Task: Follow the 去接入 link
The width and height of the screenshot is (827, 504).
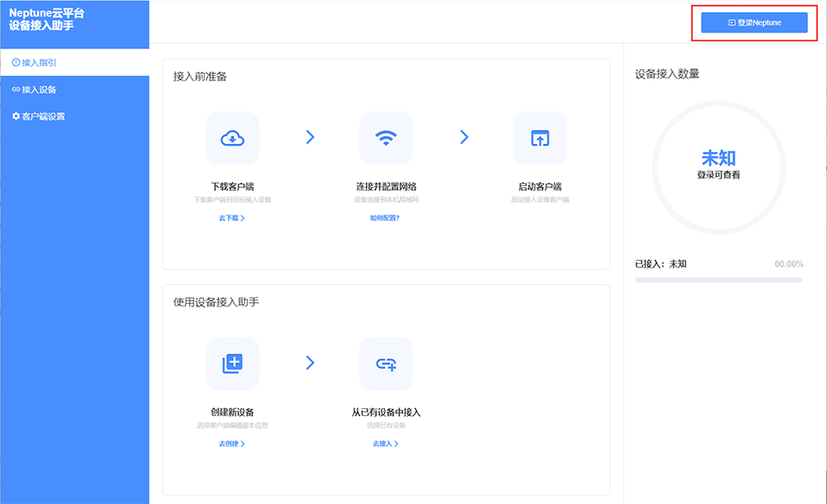Action: coord(385,444)
